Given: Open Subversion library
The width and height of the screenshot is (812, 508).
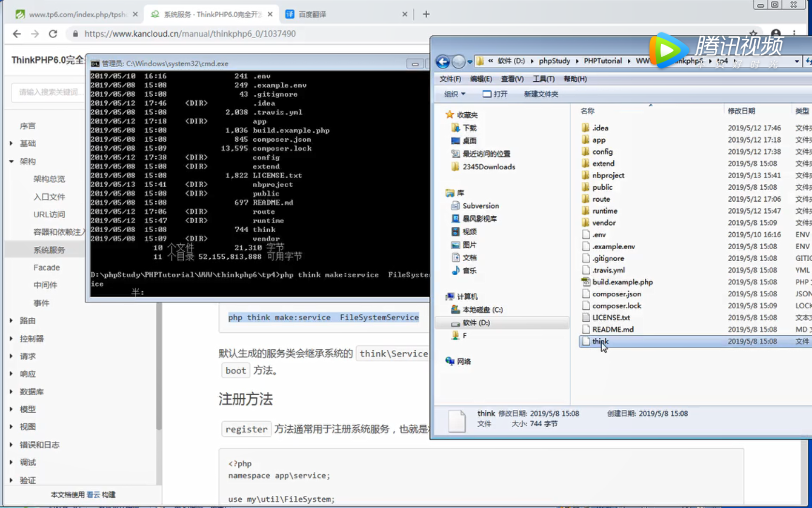Looking at the screenshot, I should (480, 206).
